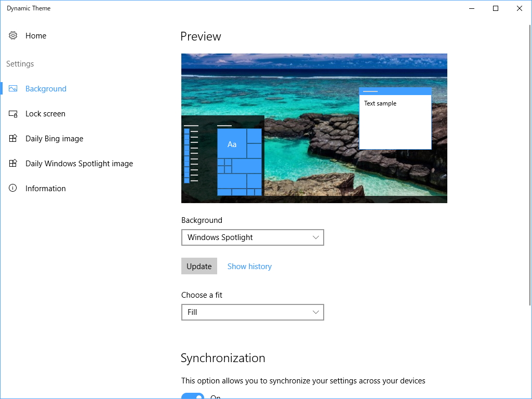Expand the Windows Spotlight combo box chevron

click(316, 237)
